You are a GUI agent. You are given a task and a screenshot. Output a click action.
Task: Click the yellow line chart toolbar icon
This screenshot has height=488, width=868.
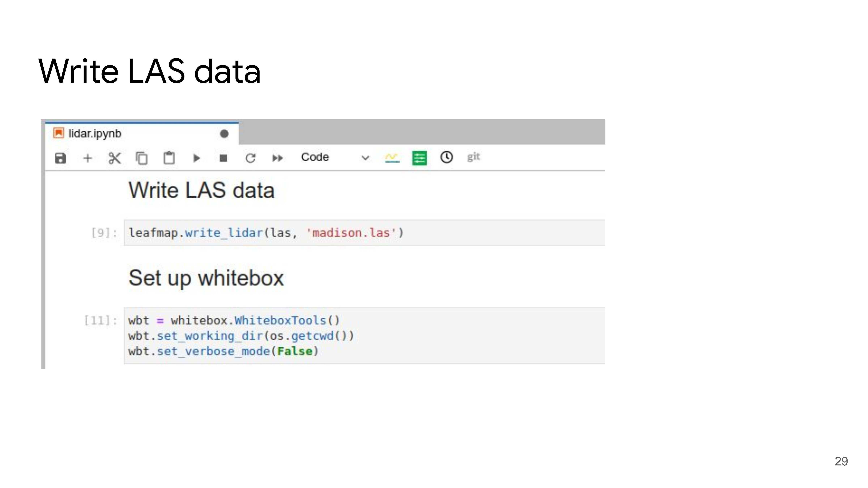pos(392,158)
